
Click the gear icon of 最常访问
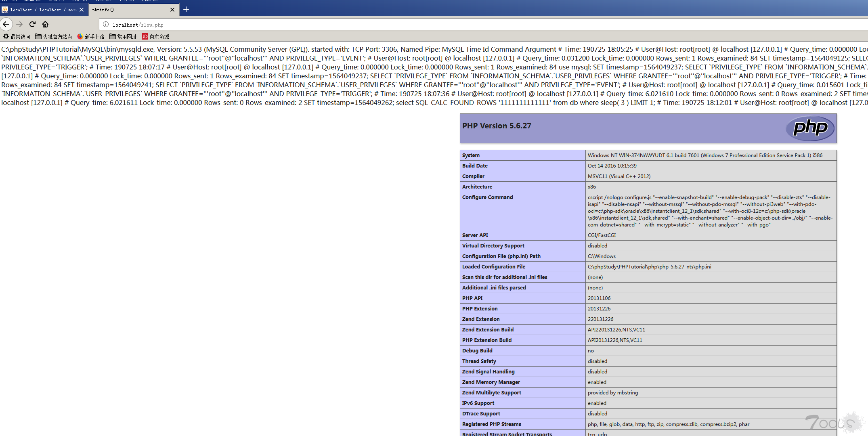[x=6, y=37]
